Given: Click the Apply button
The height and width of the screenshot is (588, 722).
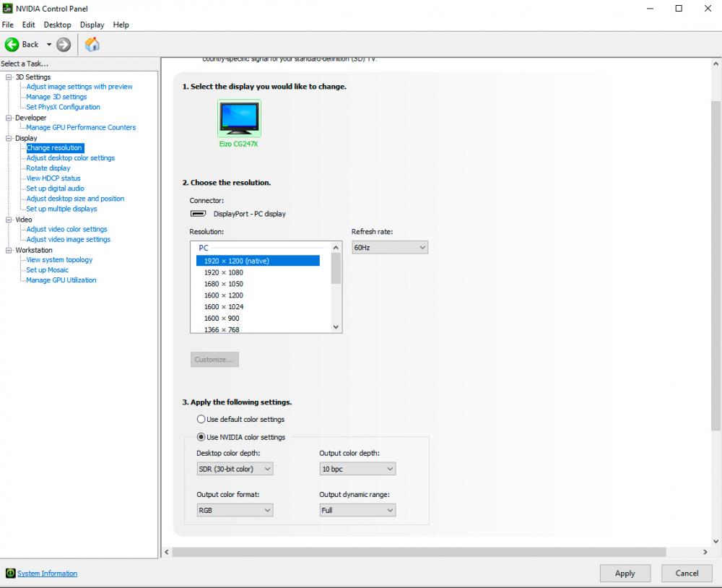Looking at the screenshot, I should tap(625, 574).
